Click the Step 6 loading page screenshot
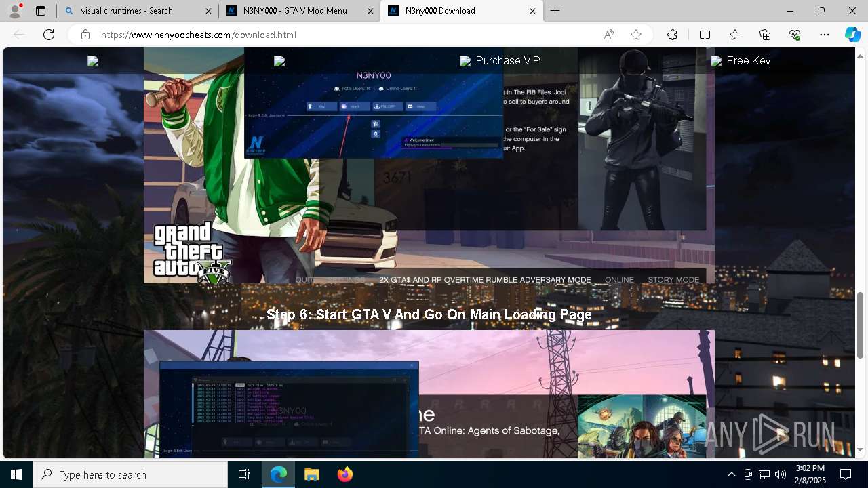Screen dimensions: 868x488 coord(429,394)
